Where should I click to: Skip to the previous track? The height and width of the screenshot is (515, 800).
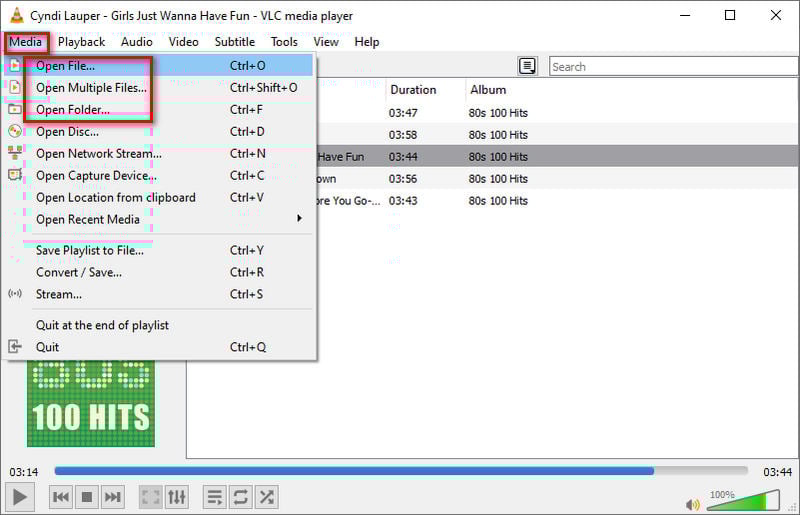tap(61, 497)
